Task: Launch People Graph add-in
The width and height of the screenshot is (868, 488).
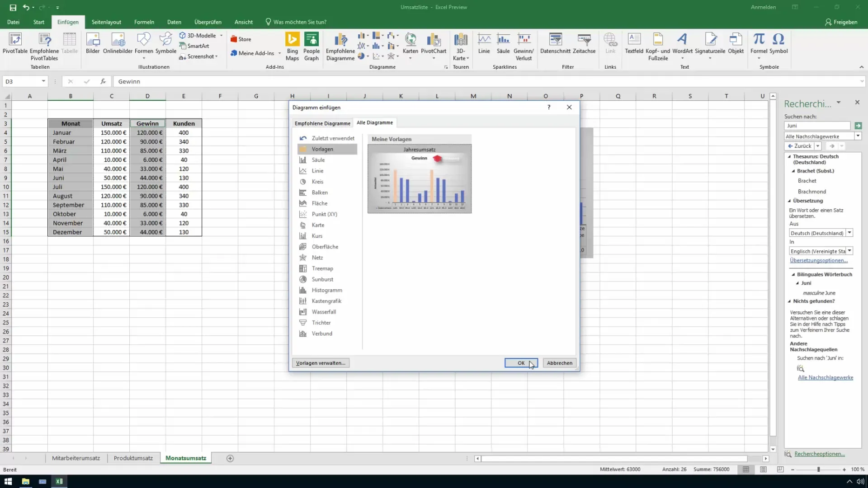Action: click(x=311, y=46)
